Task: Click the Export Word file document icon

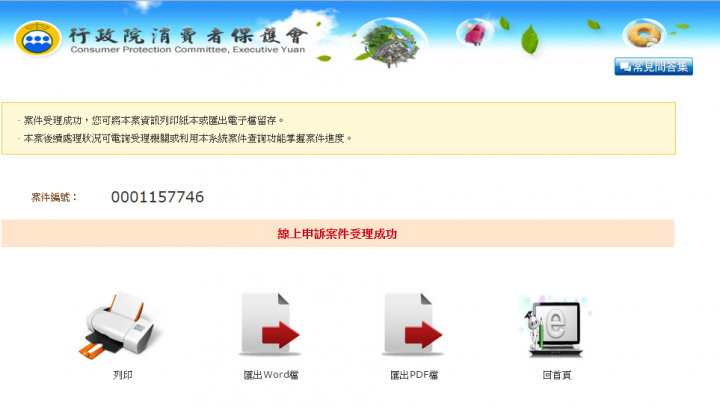Action: pos(270,325)
